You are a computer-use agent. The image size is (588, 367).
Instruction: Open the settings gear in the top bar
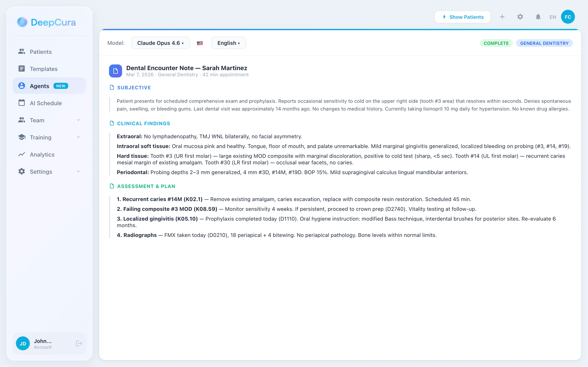[x=520, y=17]
